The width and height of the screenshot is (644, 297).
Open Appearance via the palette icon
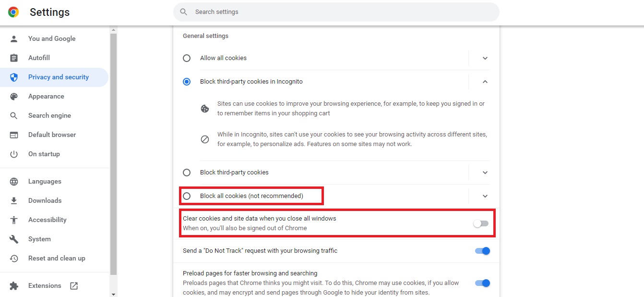[15, 96]
